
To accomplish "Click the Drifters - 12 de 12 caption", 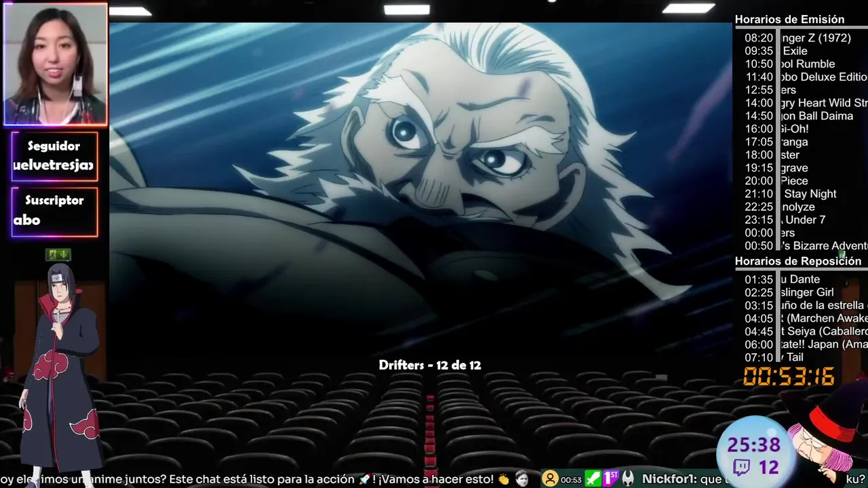I will click(x=430, y=365).
